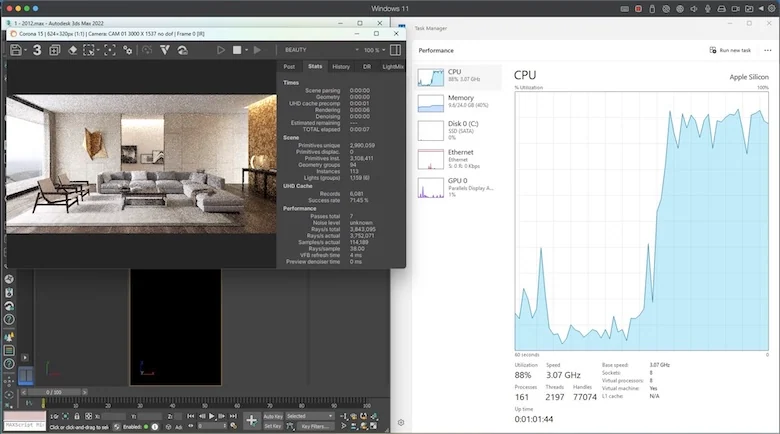Toggle Auto Key mode
This screenshot has height=434, width=780.
pos(273,416)
